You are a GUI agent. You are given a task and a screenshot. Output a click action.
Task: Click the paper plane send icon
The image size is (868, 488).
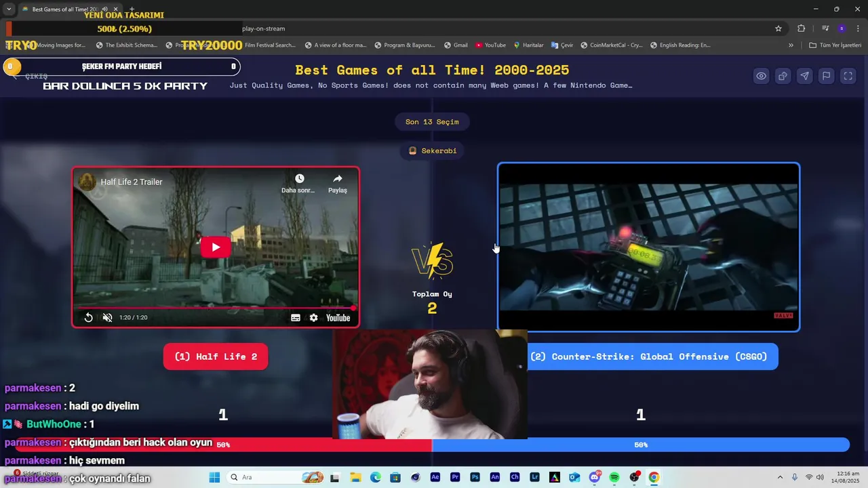[x=804, y=76]
